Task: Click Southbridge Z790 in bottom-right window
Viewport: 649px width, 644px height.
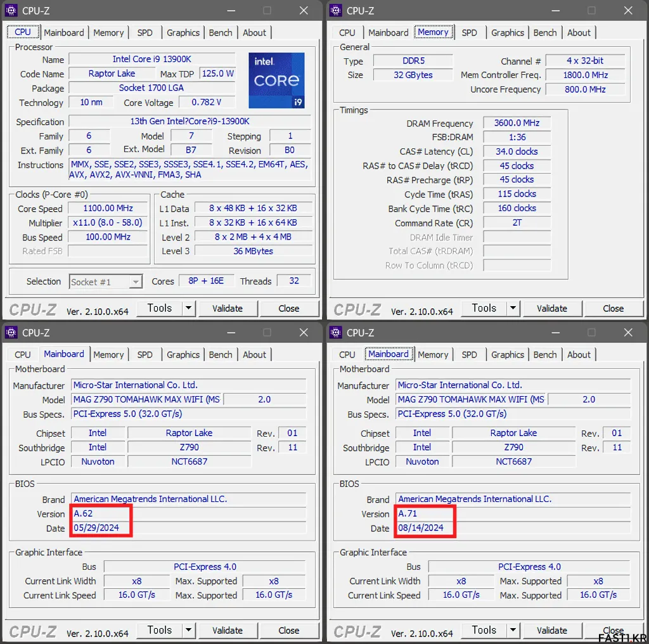Action: point(514,448)
